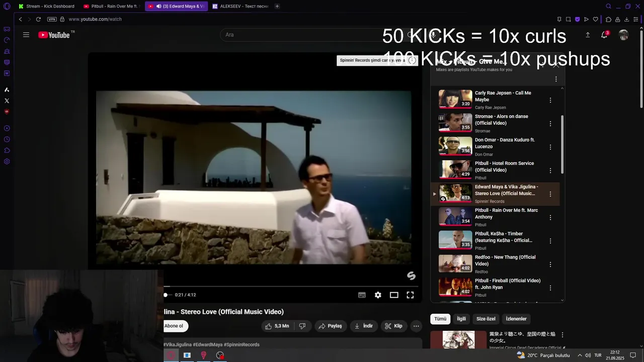Viewport: 644px width, 362px height.
Task: Enter fullscreen on the video player
Action: [410, 295]
